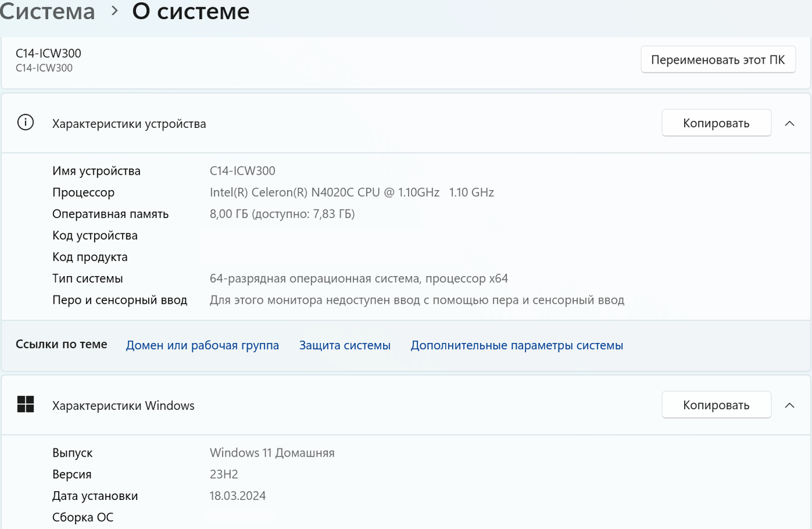Click the Windows 11 Домашняя value
Image resolution: width=812 pixels, height=529 pixels.
click(x=272, y=453)
